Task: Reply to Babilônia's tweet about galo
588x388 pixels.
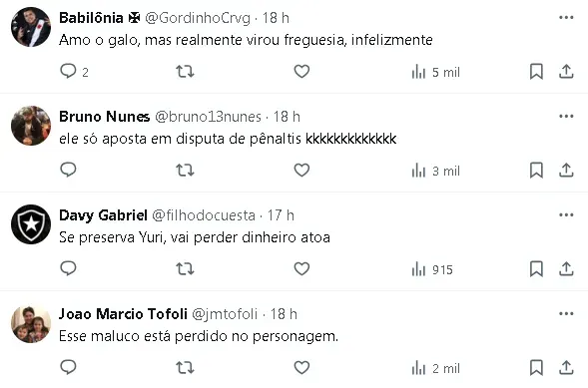Action: click(74, 71)
